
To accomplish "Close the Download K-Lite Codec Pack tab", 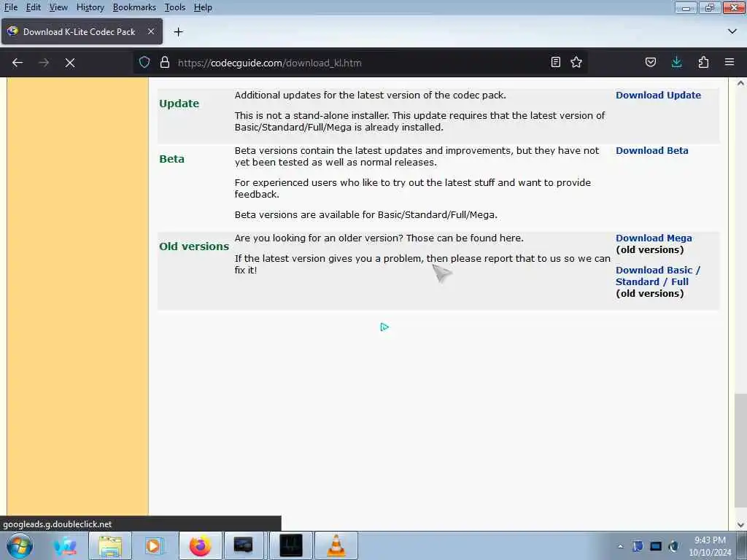I will pyautogui.click(x=151, y=31).
